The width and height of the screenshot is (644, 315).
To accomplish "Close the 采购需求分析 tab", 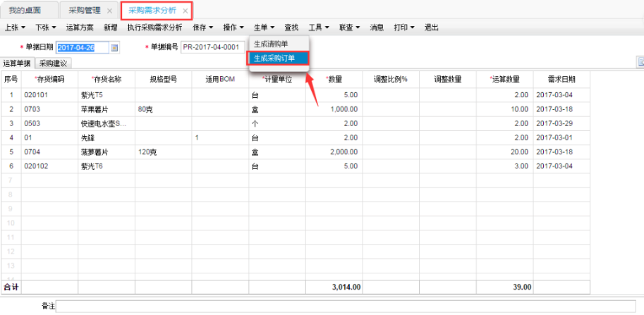I will [x=186, y=11].
